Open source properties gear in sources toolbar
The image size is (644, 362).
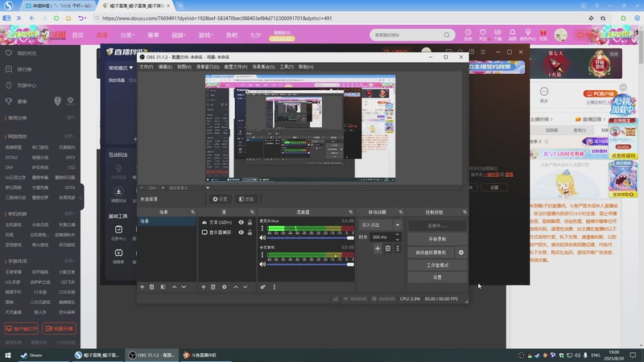coord(225,287)
